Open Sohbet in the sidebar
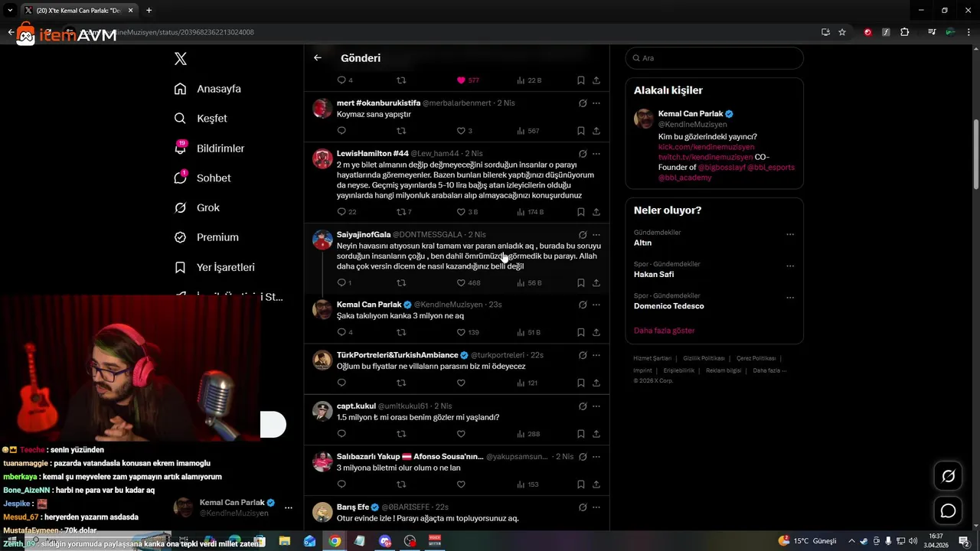Screen dimensions: 980x551 pos(202,178)
